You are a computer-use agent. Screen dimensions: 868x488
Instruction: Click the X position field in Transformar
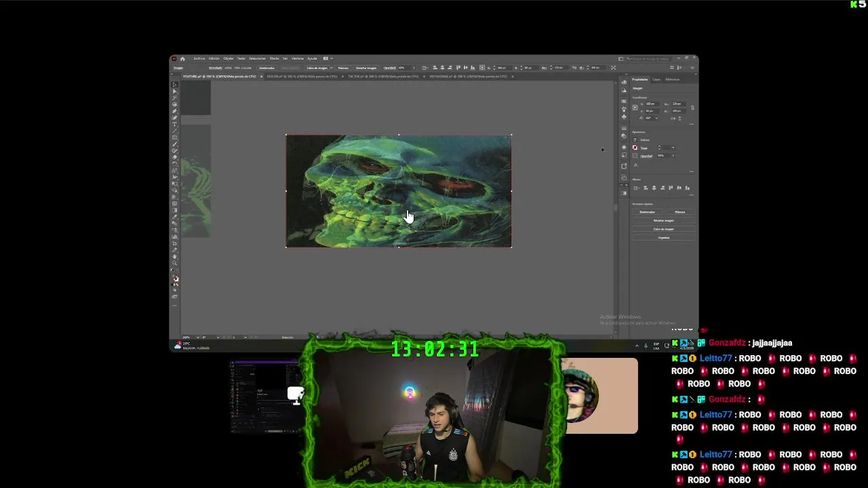652,104
